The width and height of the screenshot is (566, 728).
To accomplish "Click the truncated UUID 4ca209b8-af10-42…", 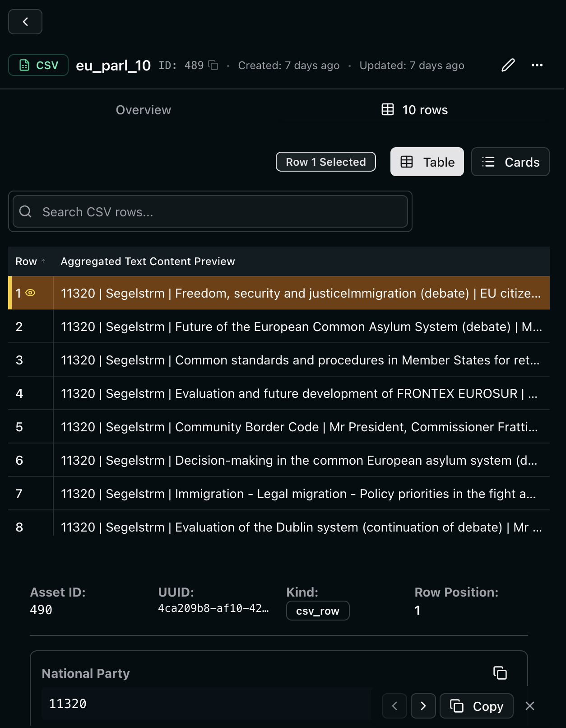I will (x=213, y=608).
